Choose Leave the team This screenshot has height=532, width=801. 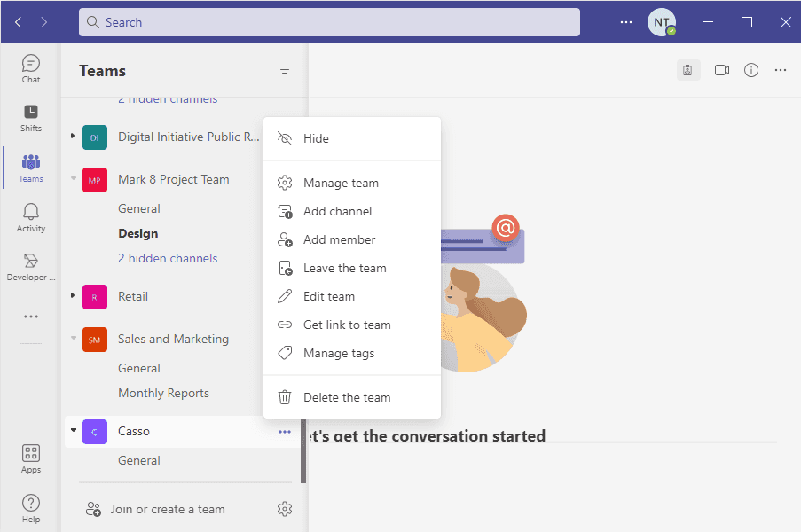coord(352,268)
